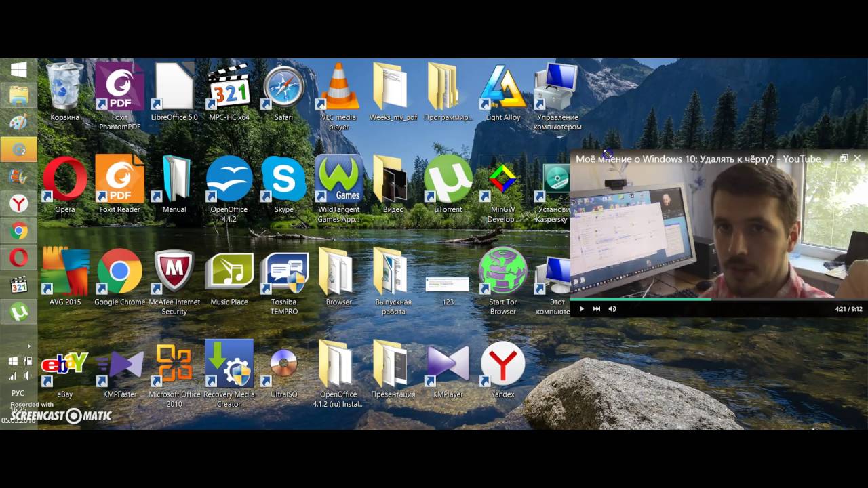
Task: Open the Windows Start button in the taskbar
Action: tap(19, 69)
